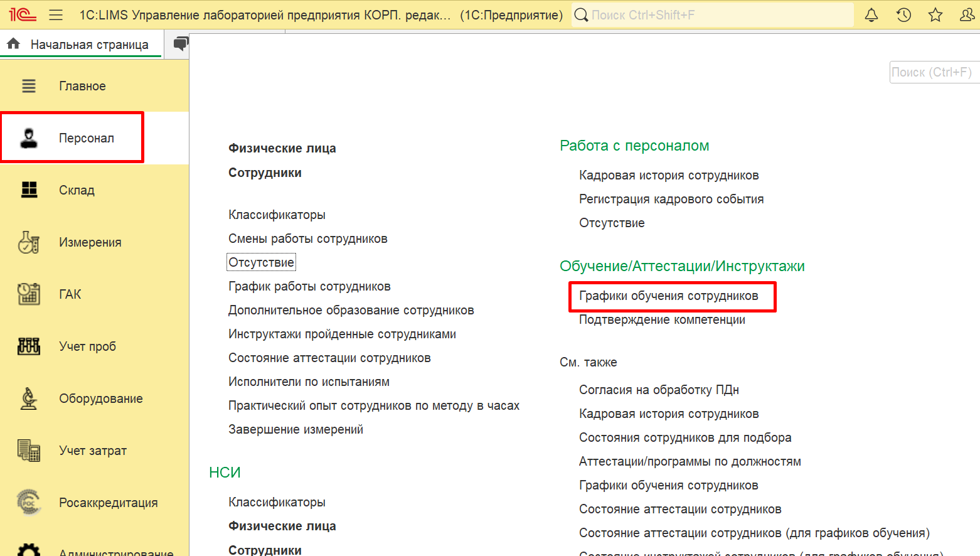Open Аттестации/программы по должностям
The height and width of the screenshot is (556, 980).
[x=690, y=461]
